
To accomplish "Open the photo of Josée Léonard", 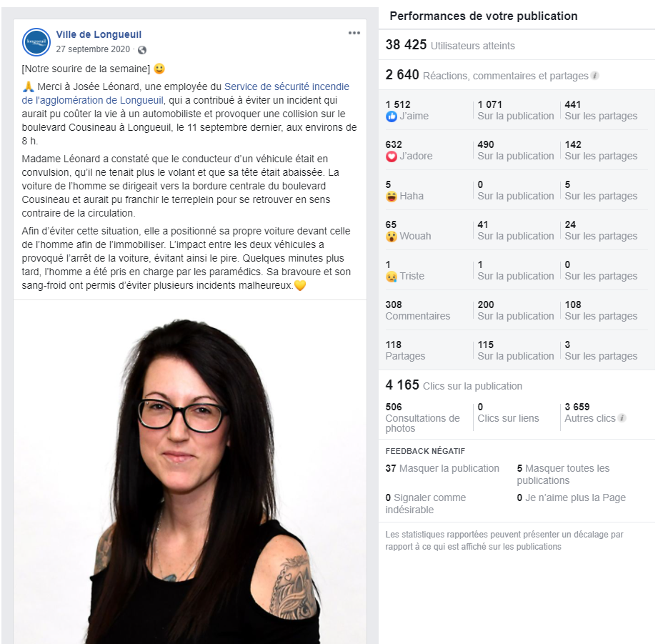I will 190,472.
